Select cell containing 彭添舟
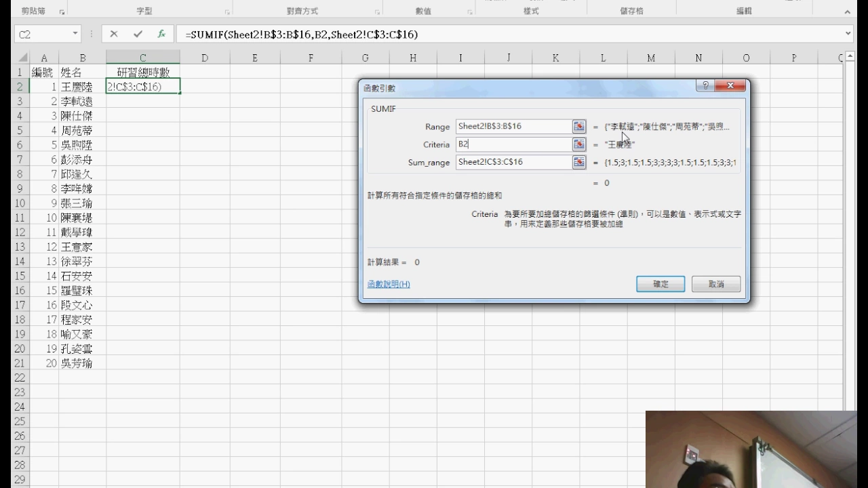Screen dimensions: 868x488 point(83,159)
